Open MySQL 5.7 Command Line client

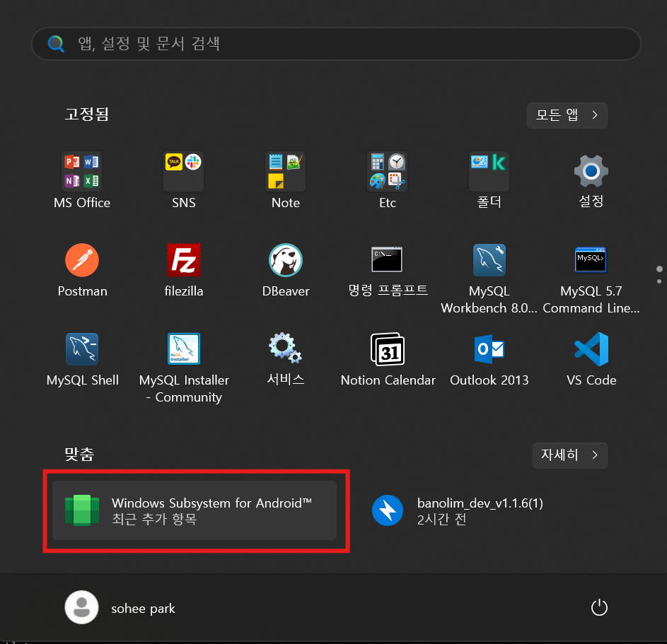[591, 279]
